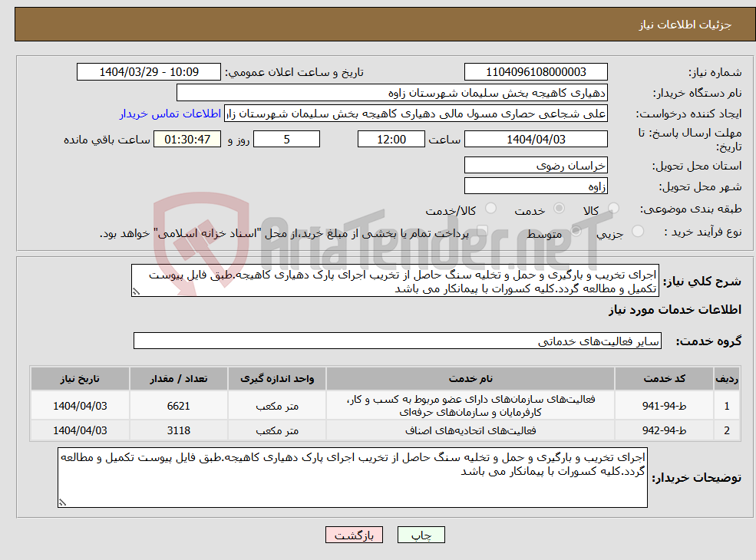Click the شماره نیاز label
The width and height of the screenshot is (756, 560).
tap(715, 73)
